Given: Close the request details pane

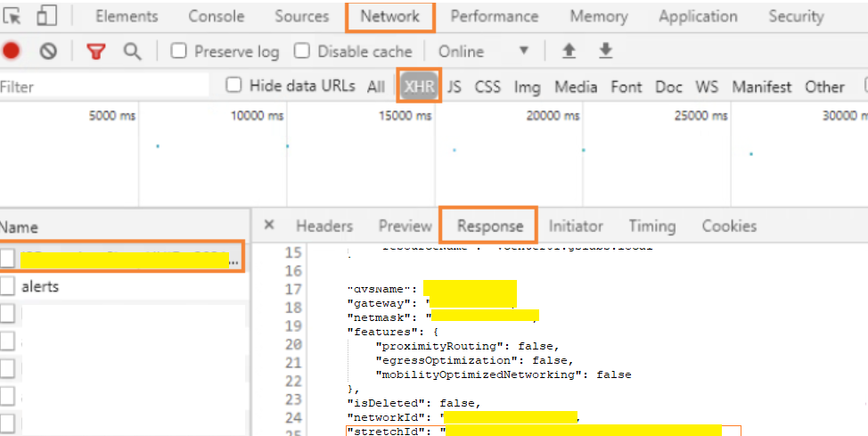Looking at the screenshot, I should [x=269, y=226].
